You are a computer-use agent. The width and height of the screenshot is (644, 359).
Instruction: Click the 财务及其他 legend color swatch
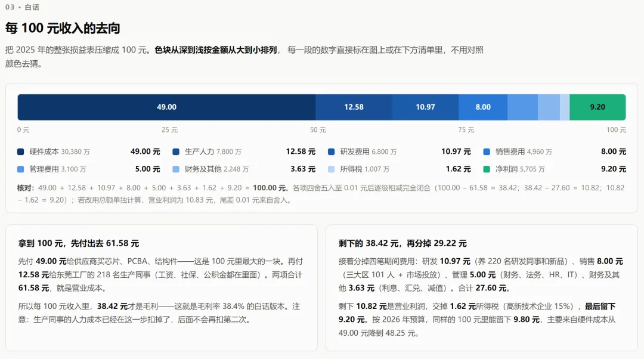pyautogui.click(x=176, y=169)
